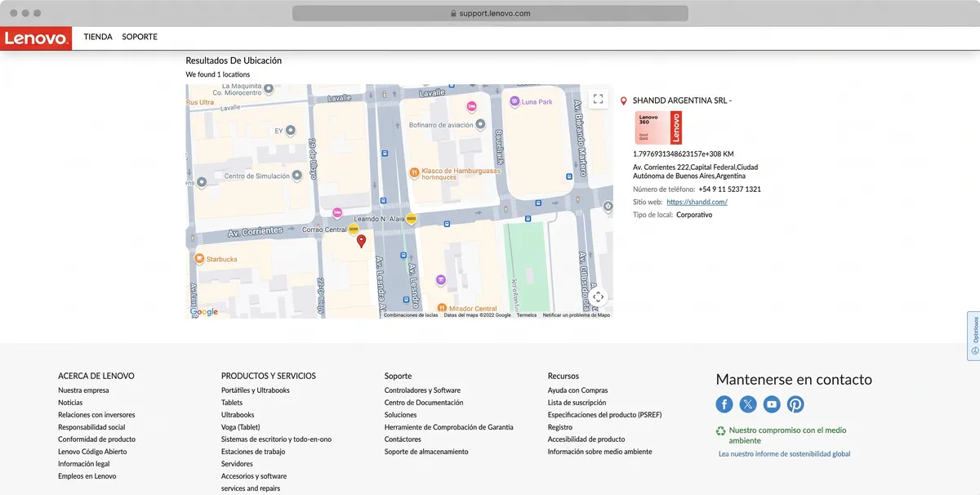The width and height of the screenshot is (980, 495).
Task: Click the Centro de Simulación marker
Action: [x=296, y=176]
